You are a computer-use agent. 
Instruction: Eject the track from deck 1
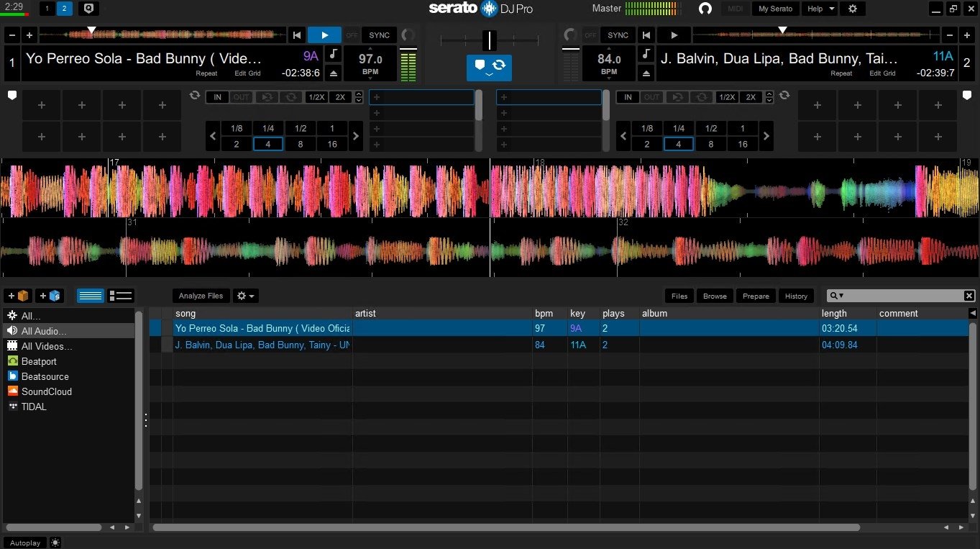[x=333, y=72]
